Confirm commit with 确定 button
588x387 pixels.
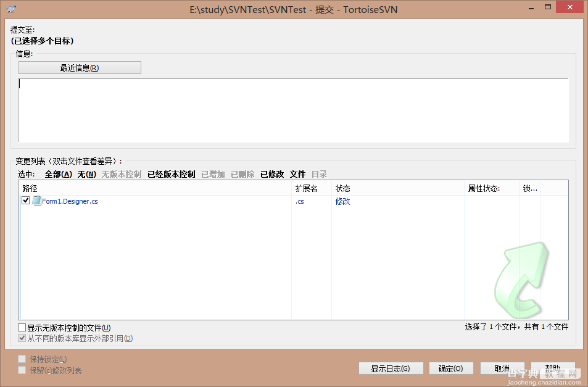coord(451,368)
